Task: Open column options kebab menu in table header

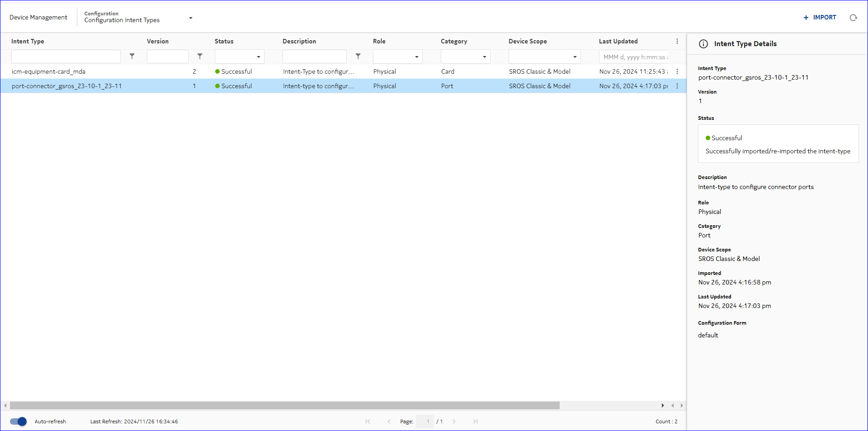Action: click(677, 41)
